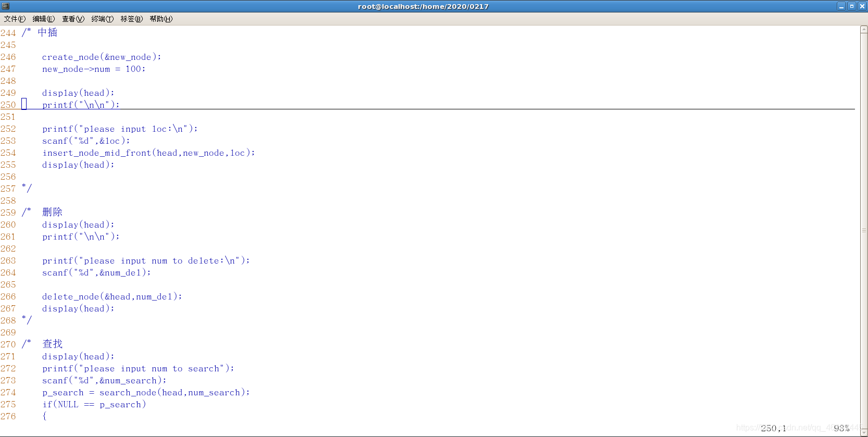Click 'scanf("%d",&num_del);' on line 264

96,272
